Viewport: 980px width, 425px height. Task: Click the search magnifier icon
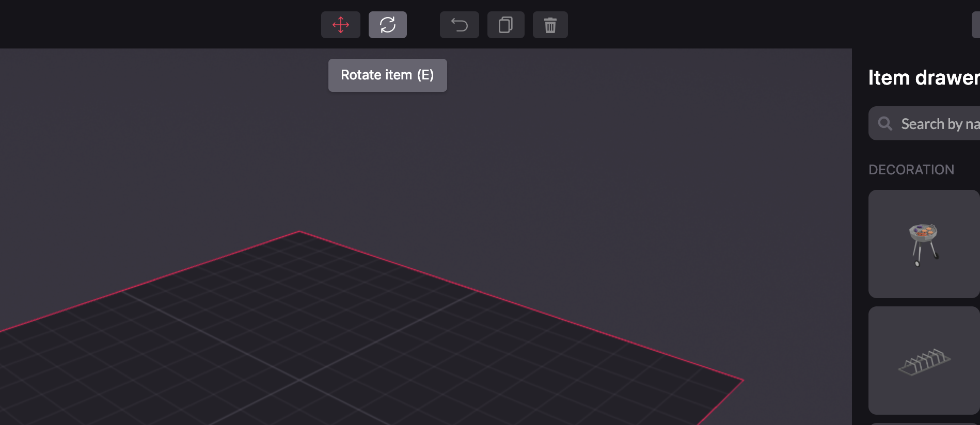(x=885, y=123)
